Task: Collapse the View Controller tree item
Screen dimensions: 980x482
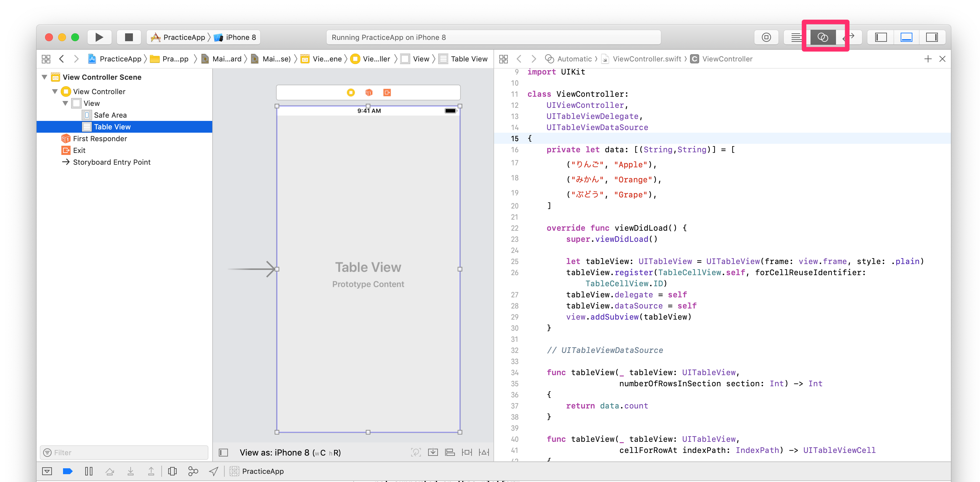Action: [x=55, y=91]
